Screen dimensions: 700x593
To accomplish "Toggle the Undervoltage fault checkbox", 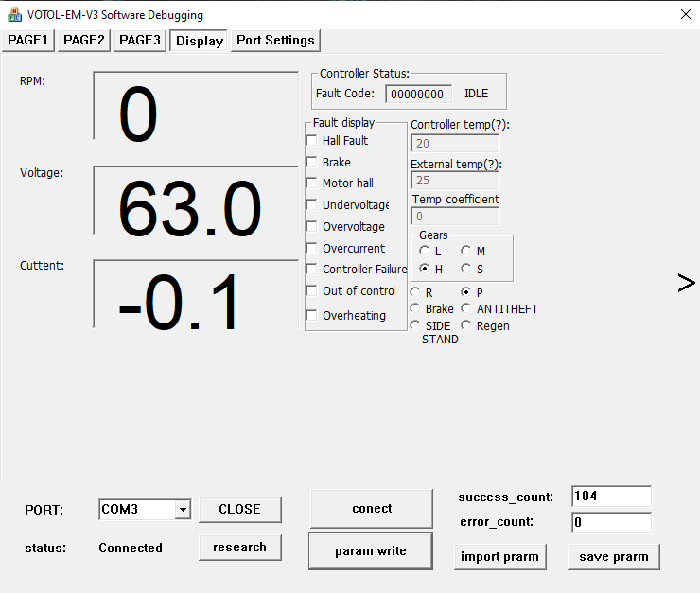I will pyautogui.click(x=312, y=204).
